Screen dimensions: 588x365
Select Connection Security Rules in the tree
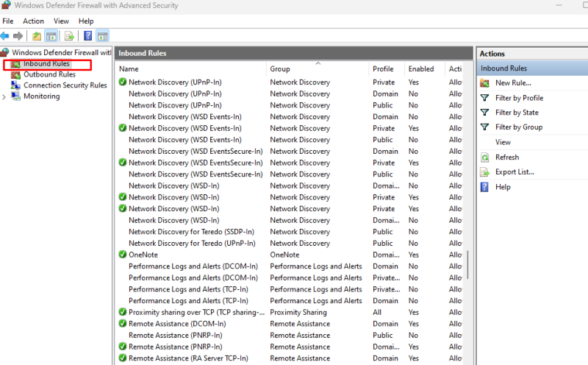click(65, 85)
